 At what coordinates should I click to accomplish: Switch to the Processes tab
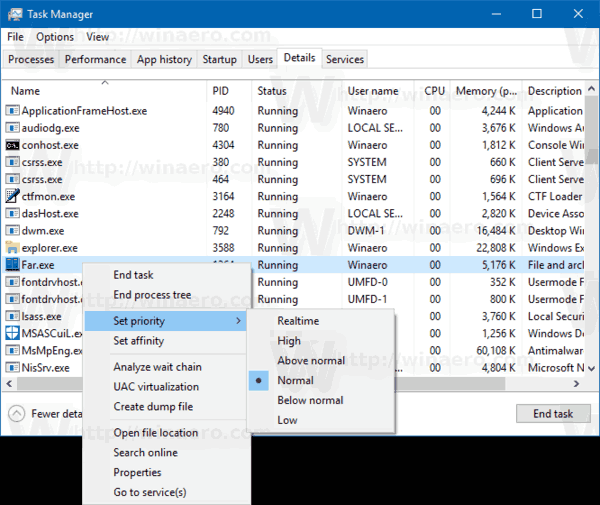(x=31, y=59)
